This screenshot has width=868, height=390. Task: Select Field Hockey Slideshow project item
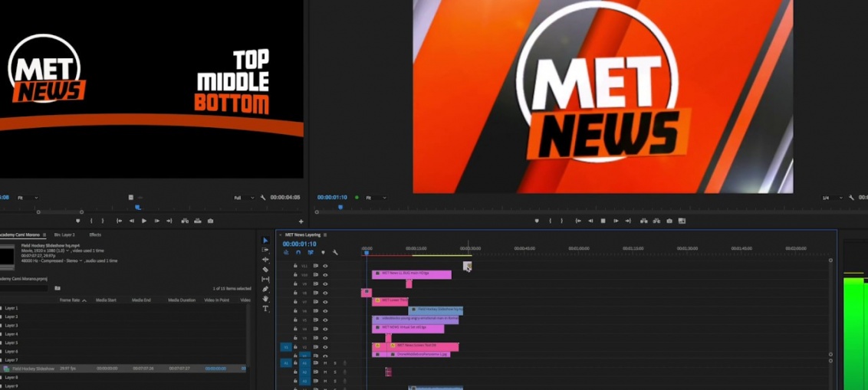[x=34, y=369]
